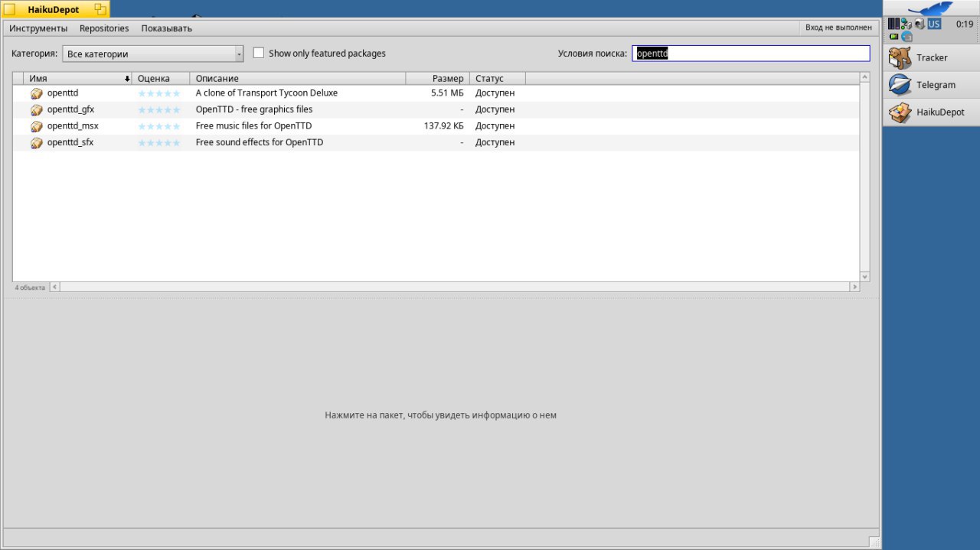
Task: Enable Show only featured packages checkbox
Action: pyautogui.click(x=259, y=54)
